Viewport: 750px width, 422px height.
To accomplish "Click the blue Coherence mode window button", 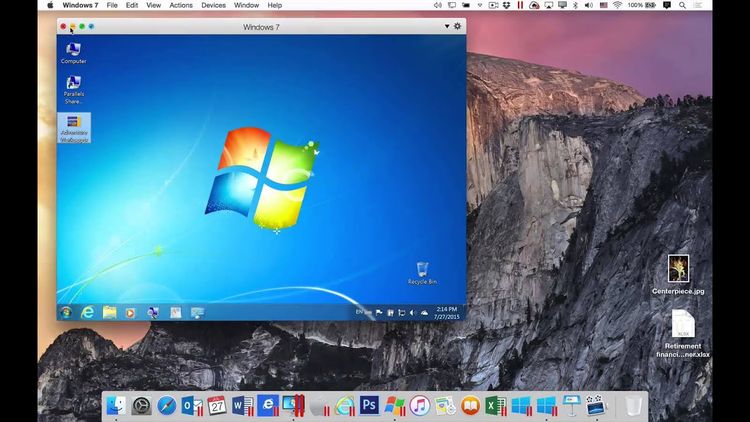I will pyautogui.click(x=91, y=26).
